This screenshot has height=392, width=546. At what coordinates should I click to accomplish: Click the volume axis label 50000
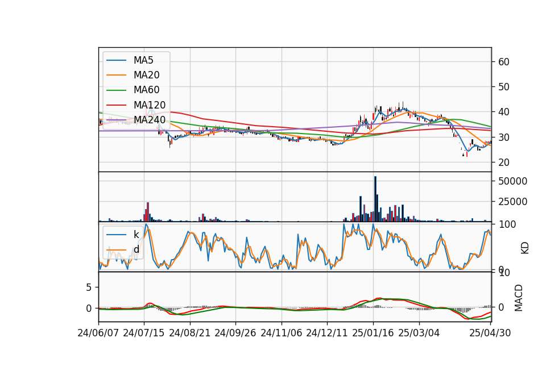tap(512, 181)
